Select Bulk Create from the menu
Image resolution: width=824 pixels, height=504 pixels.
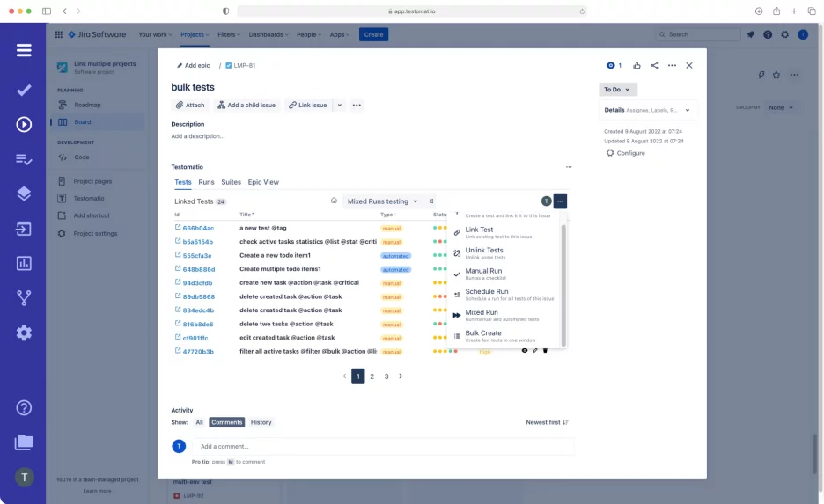click(x=483, y=333)
